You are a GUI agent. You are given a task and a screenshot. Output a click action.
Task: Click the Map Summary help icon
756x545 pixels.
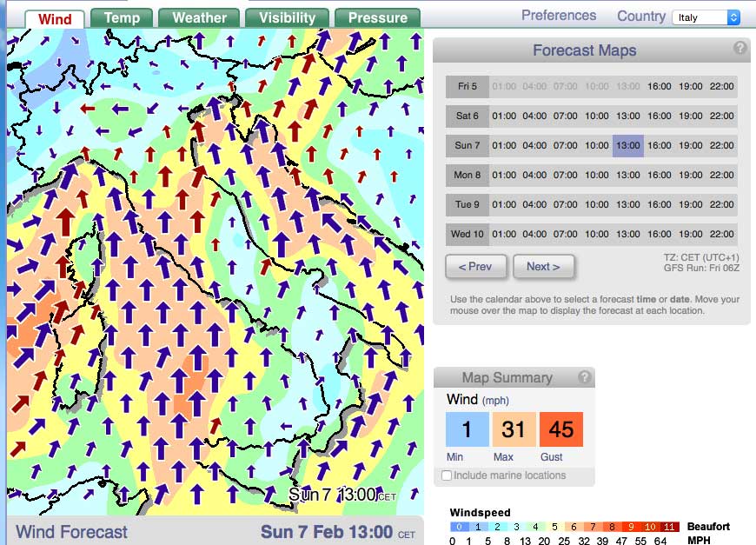click(x=585, y=376)
